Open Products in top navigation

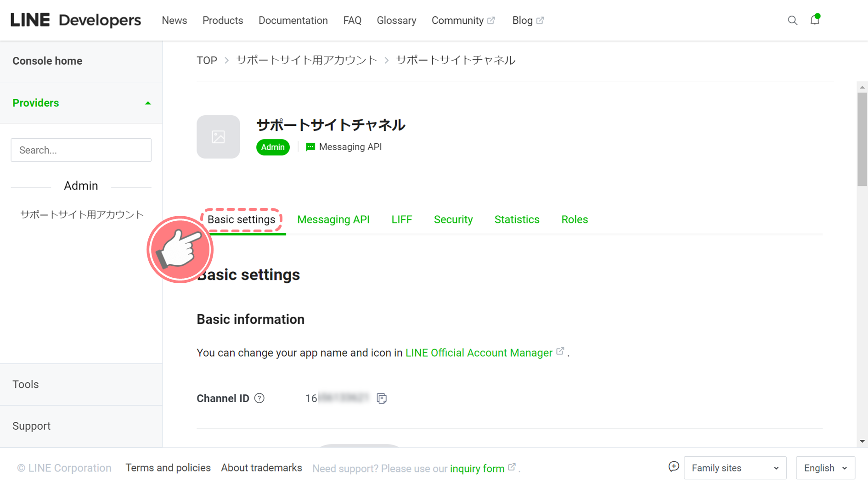(x=223, y=21)
